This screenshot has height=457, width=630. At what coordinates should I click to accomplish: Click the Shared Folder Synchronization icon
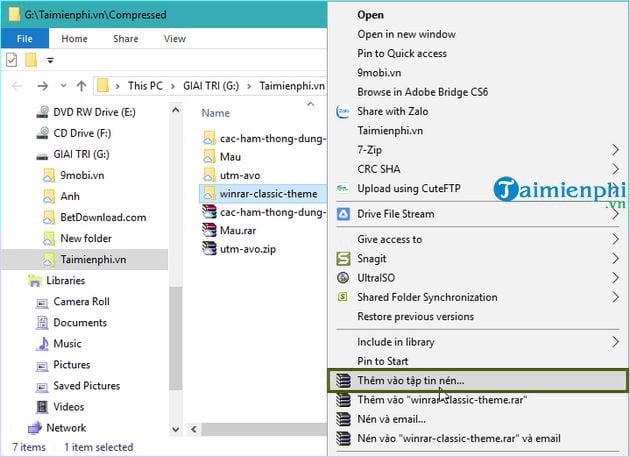(x=342, y=297)
